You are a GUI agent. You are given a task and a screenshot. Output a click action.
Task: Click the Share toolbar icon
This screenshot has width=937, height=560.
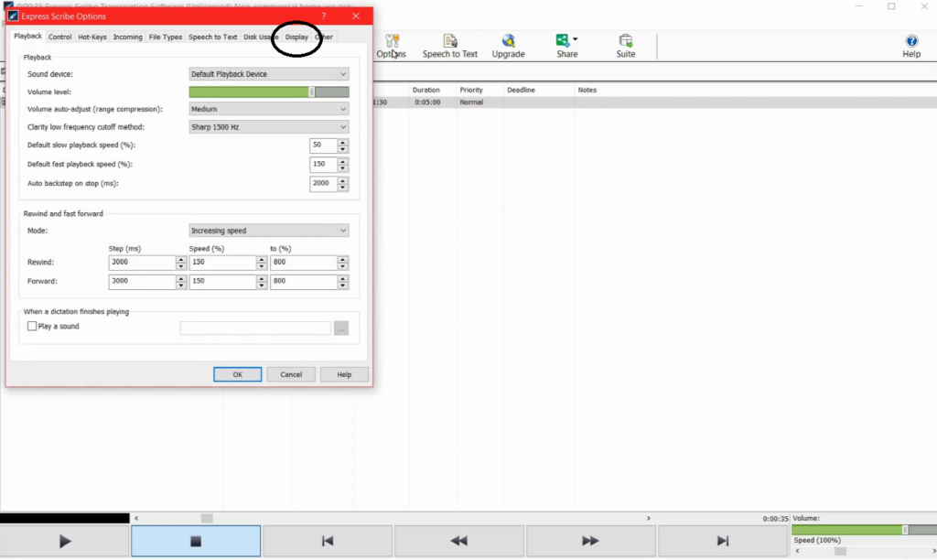(x=566, y=46)
